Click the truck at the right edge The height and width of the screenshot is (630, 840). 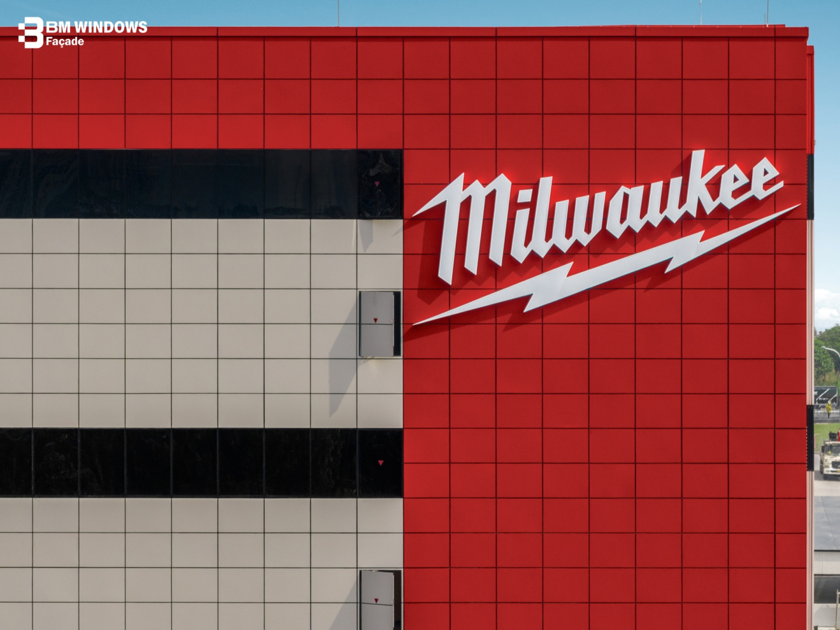830,458
